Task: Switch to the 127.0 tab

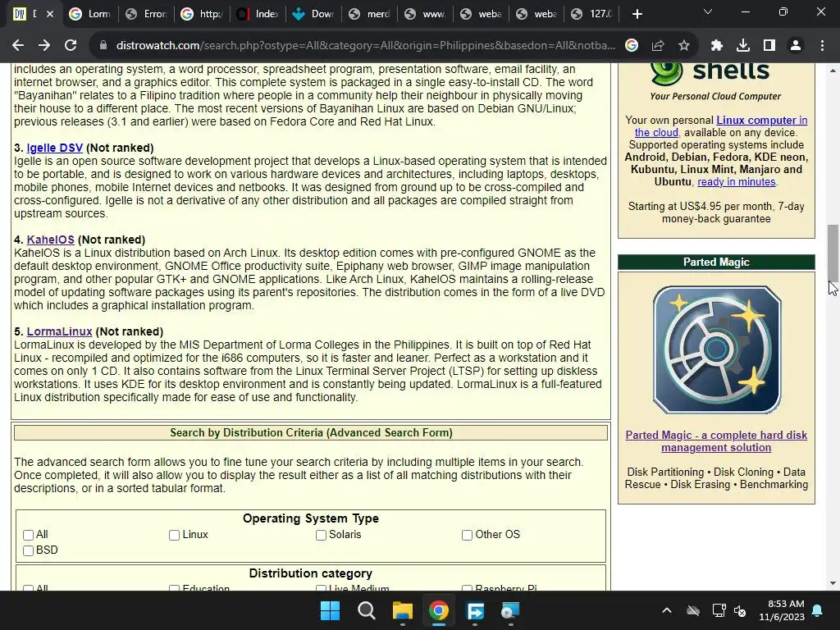Action: [x=592, y=14]
